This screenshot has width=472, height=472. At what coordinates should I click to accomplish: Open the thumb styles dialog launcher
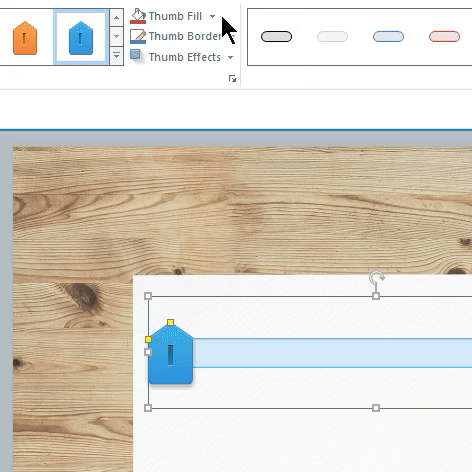(x=232, y=79)
